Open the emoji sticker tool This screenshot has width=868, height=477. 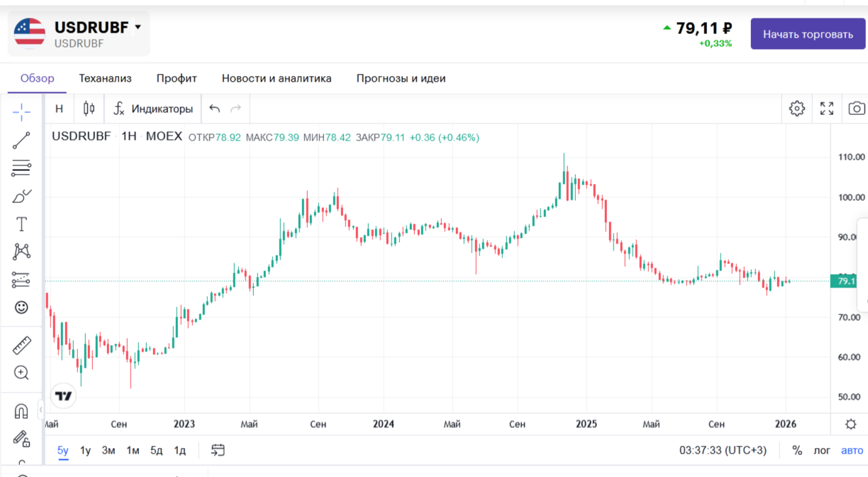pos(21,307)
